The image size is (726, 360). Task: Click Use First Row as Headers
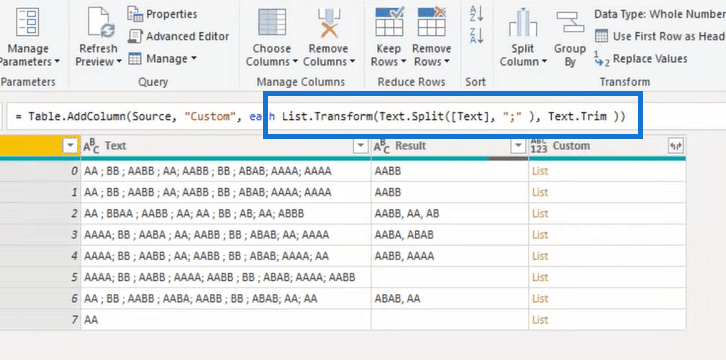(660, 36)
